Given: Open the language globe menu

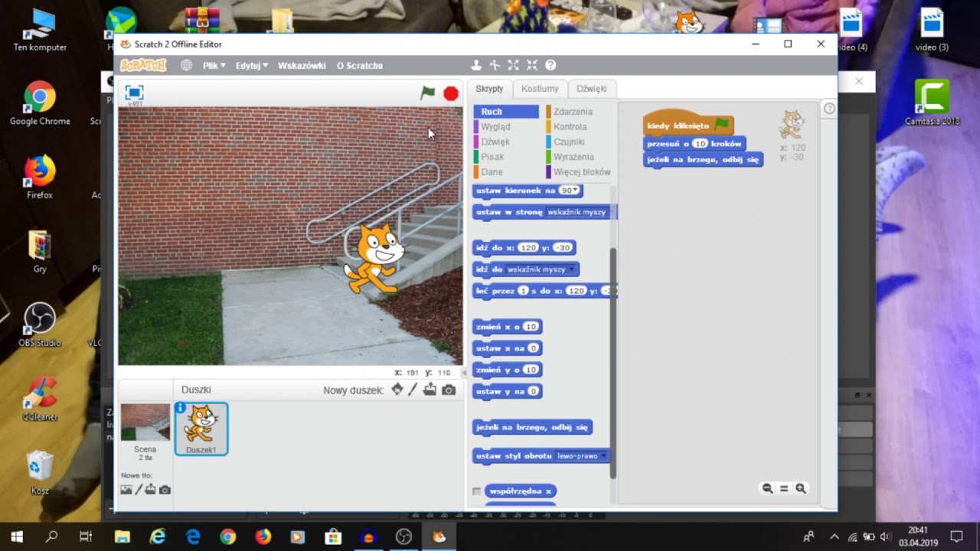Looking at the screenshot, I should click(x=186, y=66).
